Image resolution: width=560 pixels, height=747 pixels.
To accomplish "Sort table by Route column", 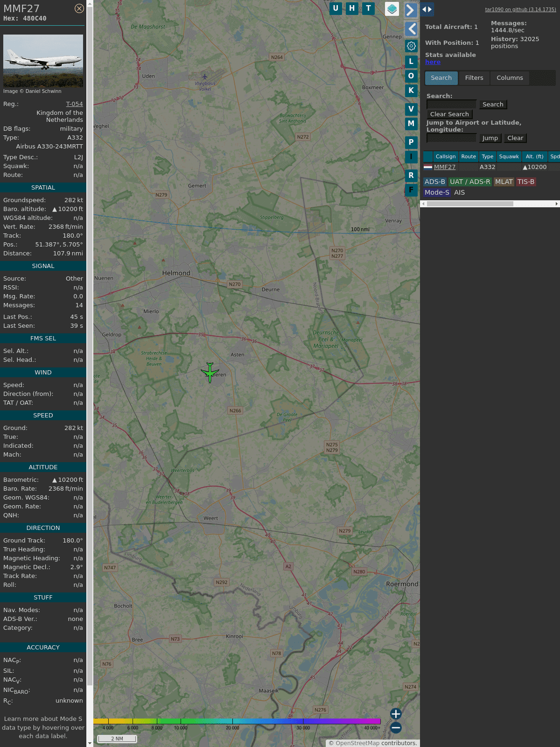I will [469, 157].
